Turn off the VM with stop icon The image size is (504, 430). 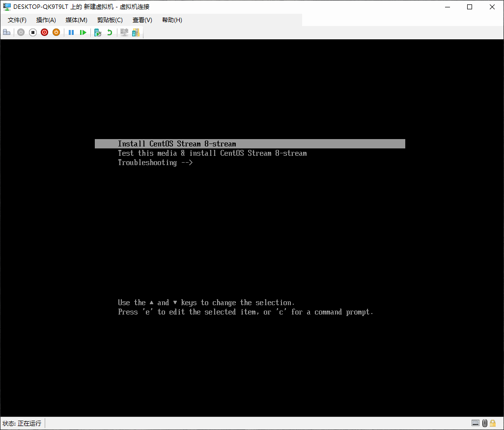click(x=33, y=32)
